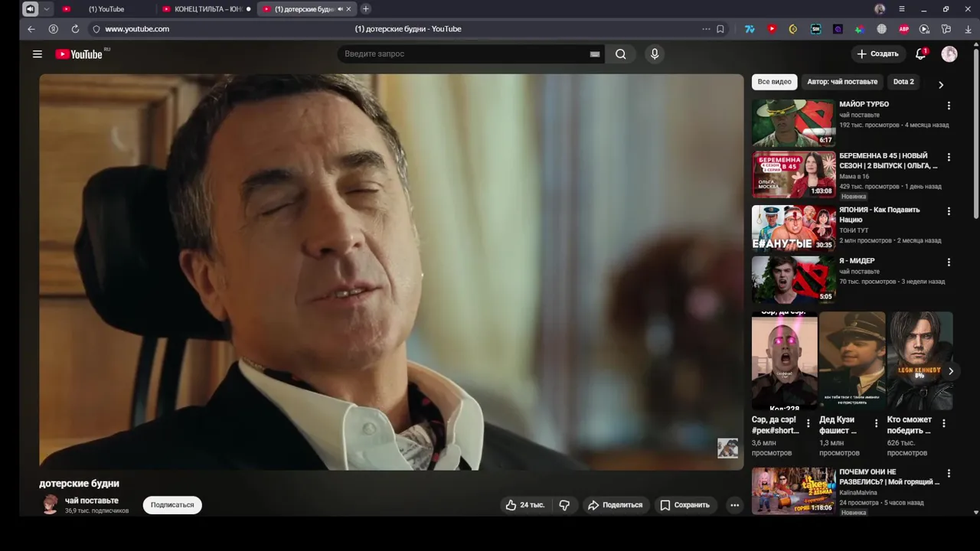Open the чай поставьте channel avatar

(50, 504)
